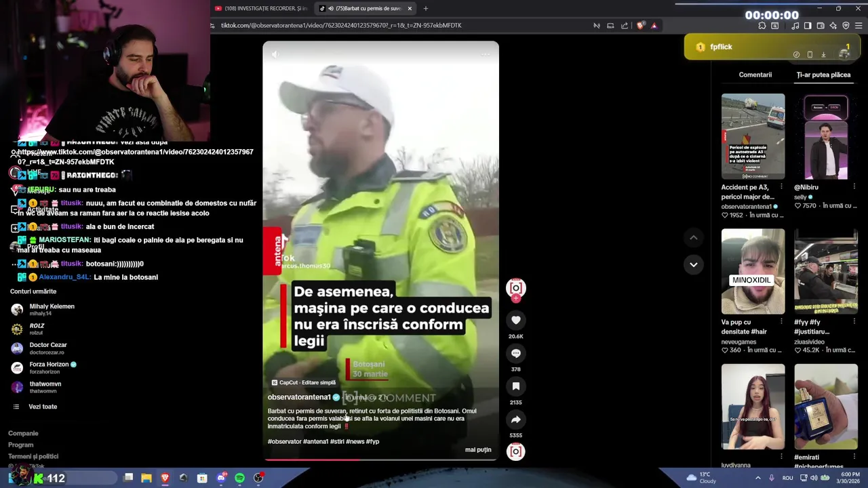The height and width of the screenshot is (488, 868).
Task: Open the Brave Wallet icon
Action: [821, 26]
